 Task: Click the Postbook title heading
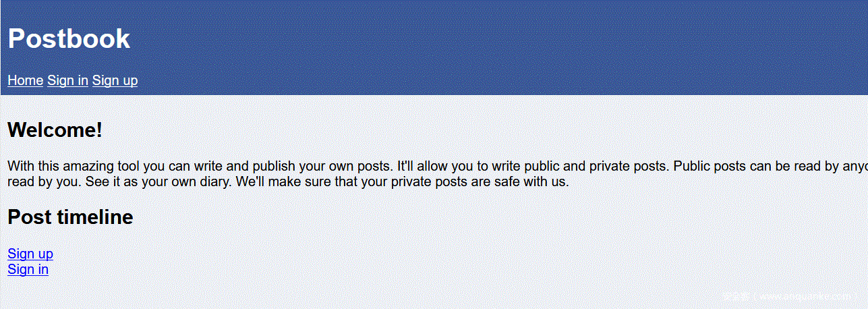(69, 38)
